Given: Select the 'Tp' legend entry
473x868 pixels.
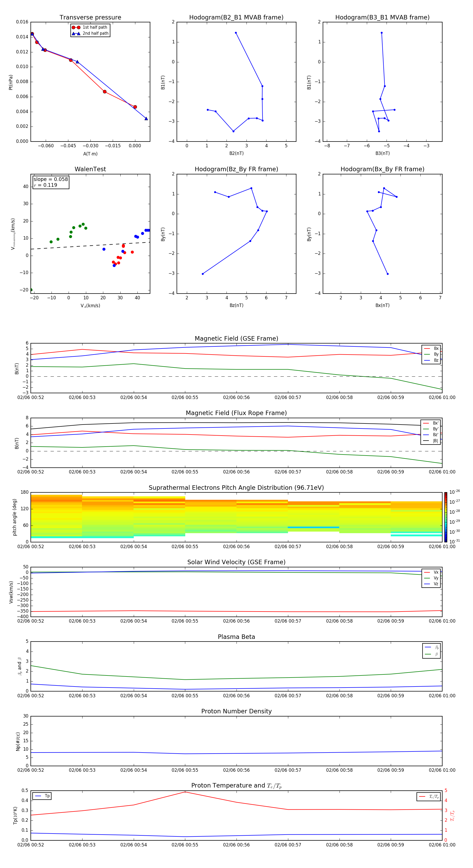Looking at the screenshot, I should point(42,796).
